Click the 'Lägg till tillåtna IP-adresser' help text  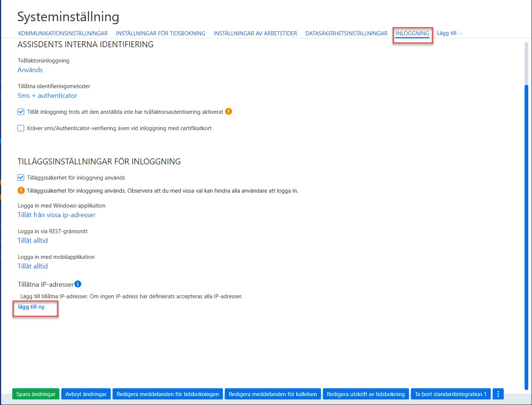tap(132, 296)
